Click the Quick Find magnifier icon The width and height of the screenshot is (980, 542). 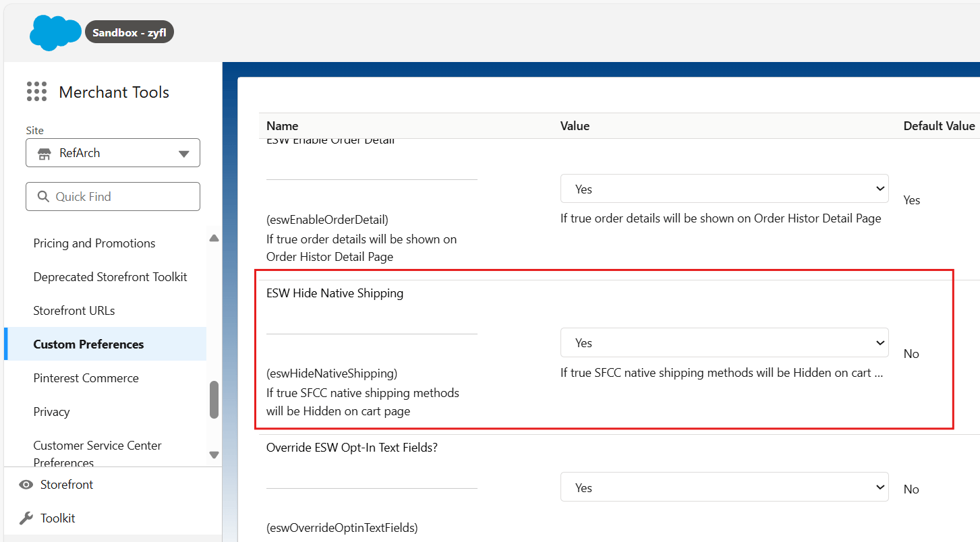(43, 196)
